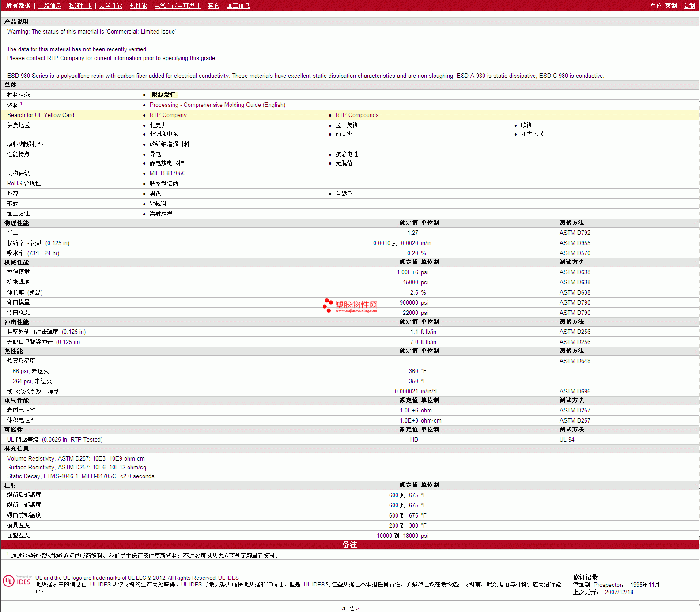Viewport: 700px width, 612px height.
Task: Click the 表面电阻率 row label
Action: point(21,410)
